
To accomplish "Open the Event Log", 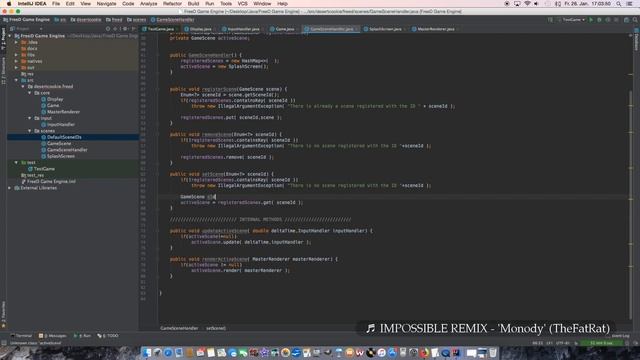I will tap(620, 336).
